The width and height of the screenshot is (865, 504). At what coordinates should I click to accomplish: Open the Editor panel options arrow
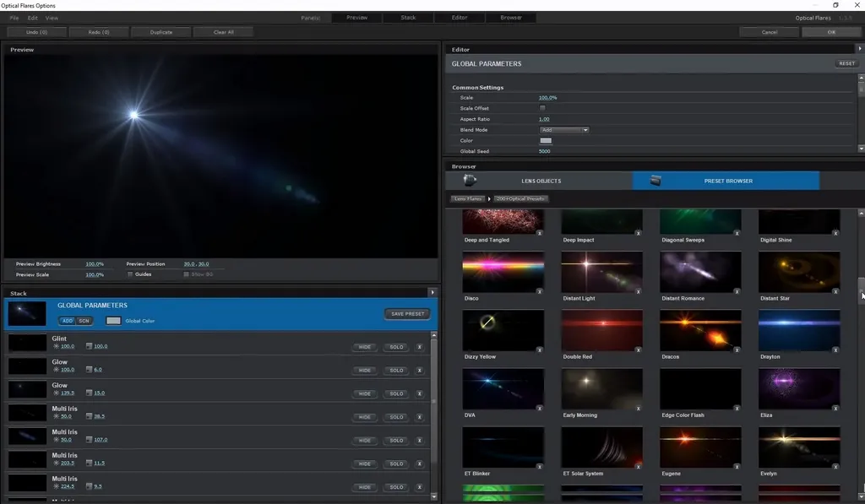859,48
